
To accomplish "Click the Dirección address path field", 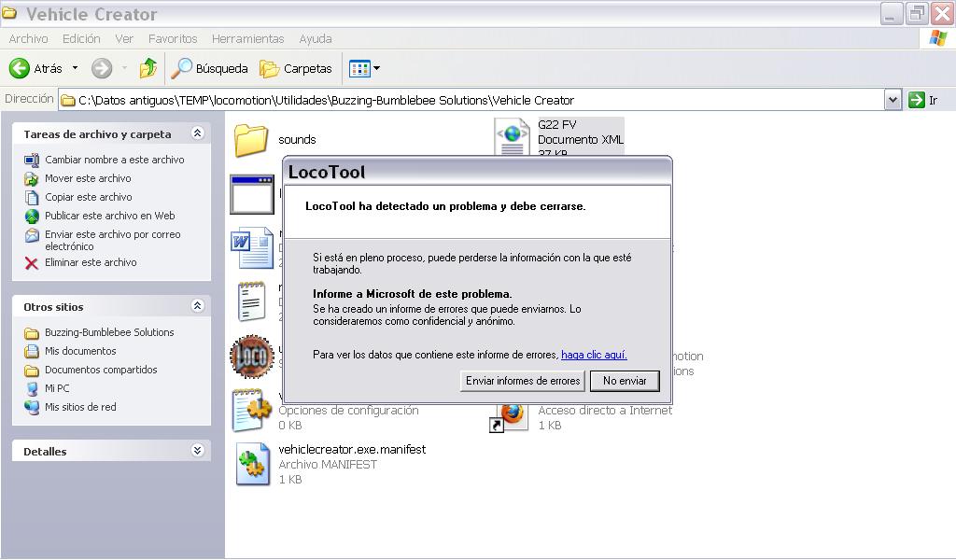I will pyautogui.click(x=467, y=100).
